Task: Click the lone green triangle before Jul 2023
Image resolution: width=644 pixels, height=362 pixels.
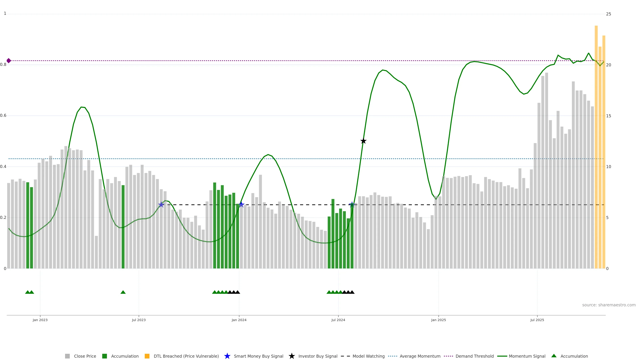Action: pos(123,292)
